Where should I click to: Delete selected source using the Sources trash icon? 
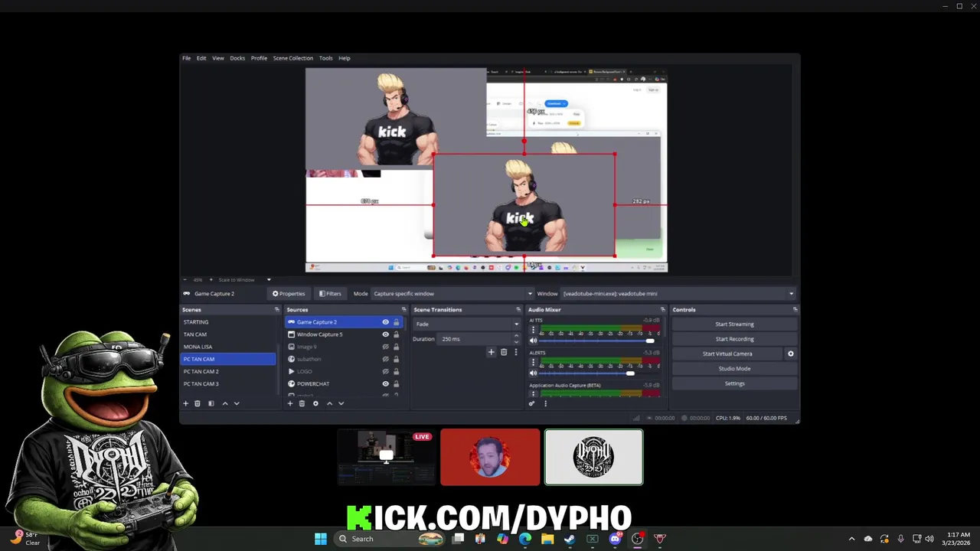(x=302, y=403)
